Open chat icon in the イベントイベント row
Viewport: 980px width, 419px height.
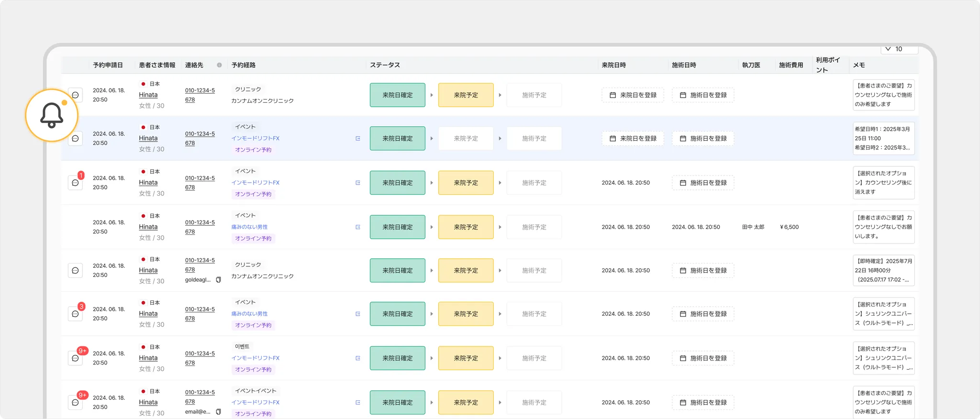click(75, 403)
